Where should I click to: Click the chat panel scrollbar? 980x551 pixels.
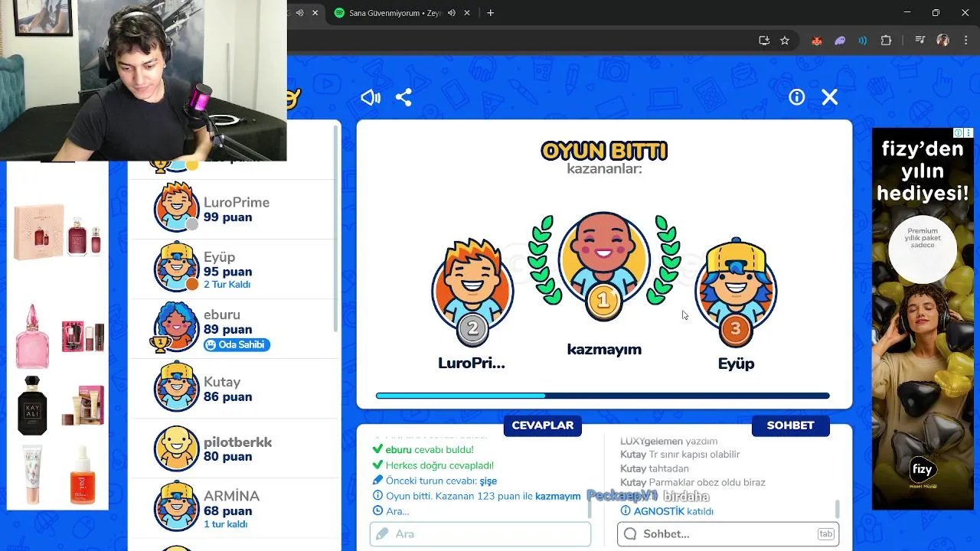pos(838,508)
